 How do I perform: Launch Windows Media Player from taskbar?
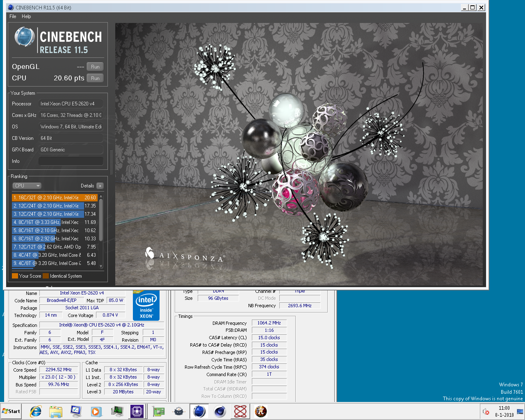96,411
